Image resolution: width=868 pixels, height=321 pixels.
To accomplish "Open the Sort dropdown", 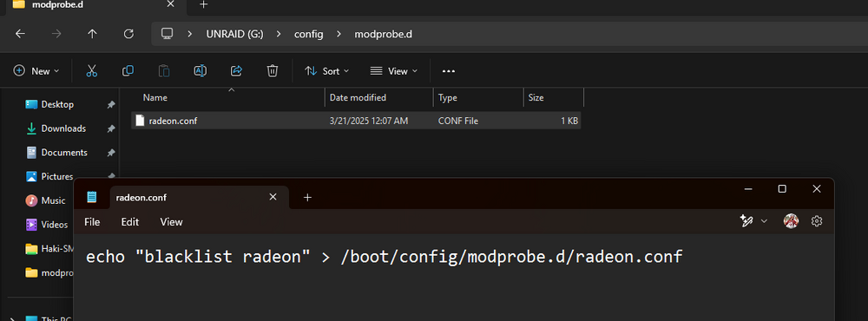I will (326, 71).
